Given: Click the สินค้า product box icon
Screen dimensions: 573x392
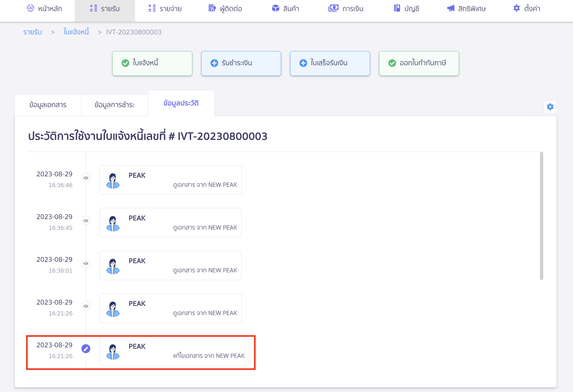Looking at the screenshot, I should tap(275, 8).
